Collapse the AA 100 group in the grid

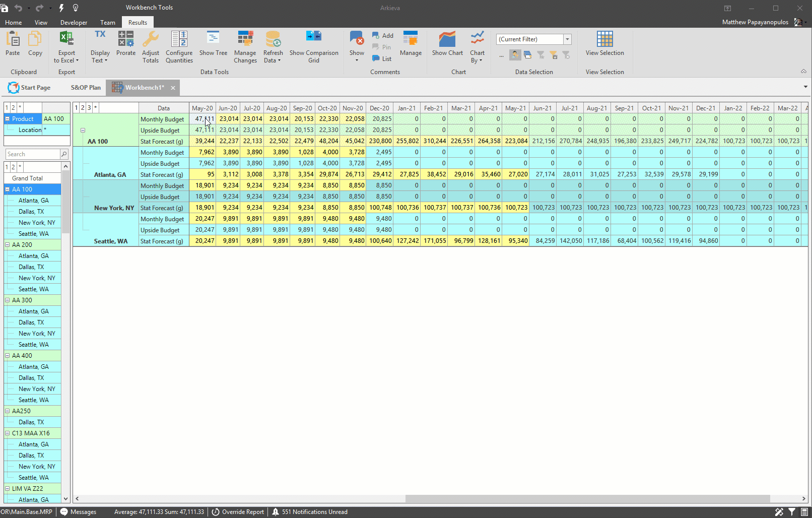[83, 130]
